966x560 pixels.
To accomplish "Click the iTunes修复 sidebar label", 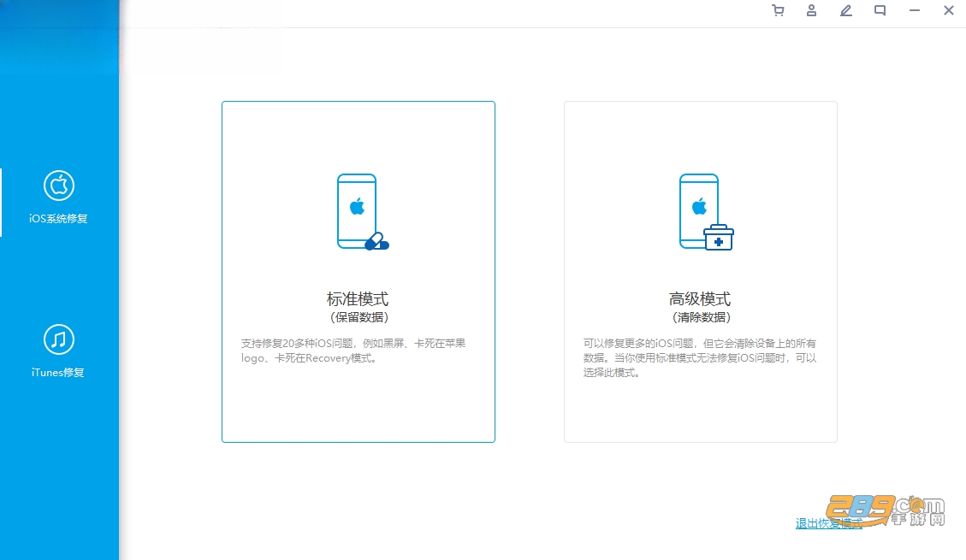I will click(x=58, y=372).
